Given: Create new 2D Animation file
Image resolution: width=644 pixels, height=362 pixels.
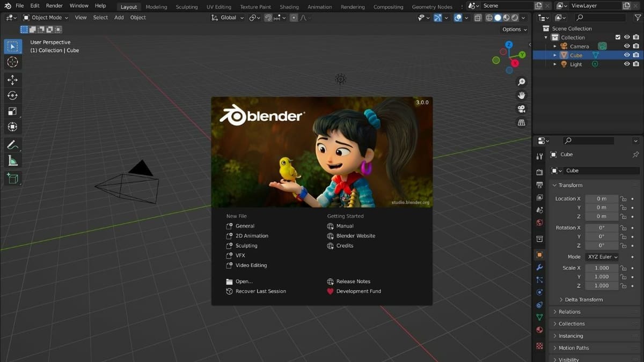Looking at the screenshot, I should tap(252, 236).
